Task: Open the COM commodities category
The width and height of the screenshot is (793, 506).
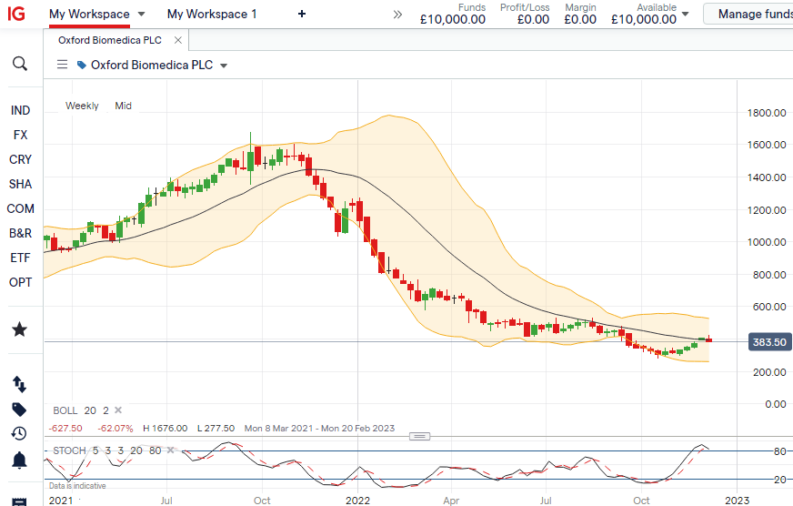Action: (20, 209)
